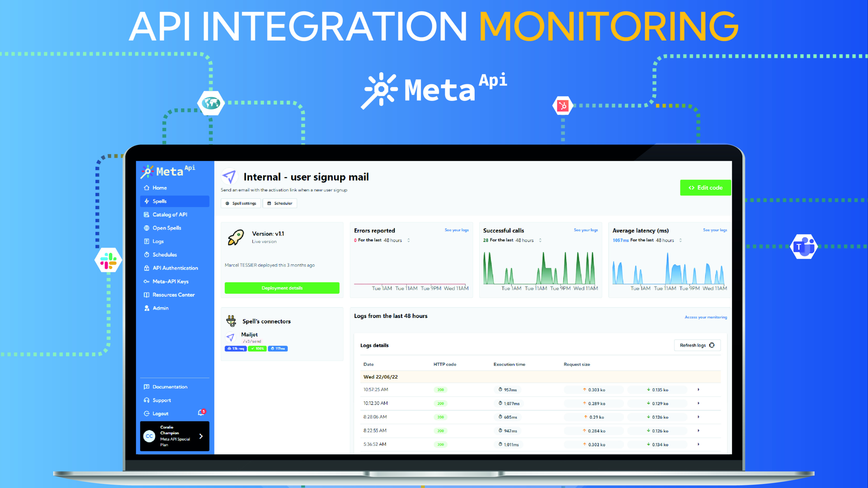Viewport: 868px width, 488px height.
Task: Click the Successful calls green chart
Action: 539,268
